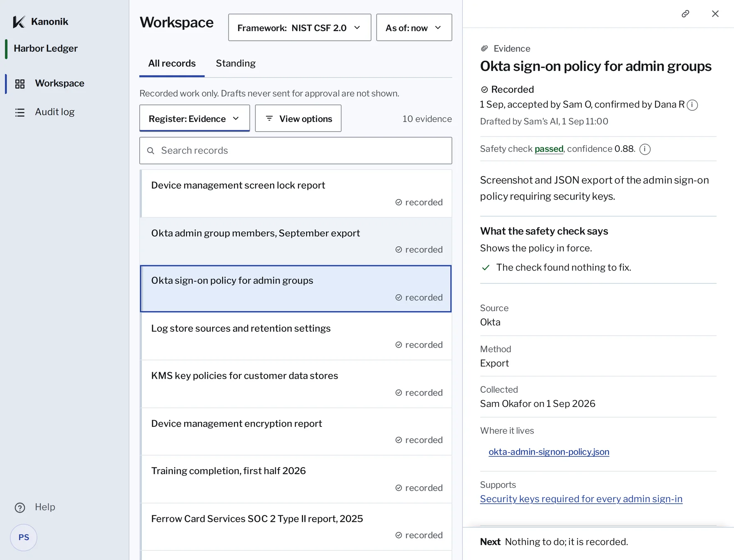
Task: Open Device management encryption report record
Action: (x=296, y=432)
